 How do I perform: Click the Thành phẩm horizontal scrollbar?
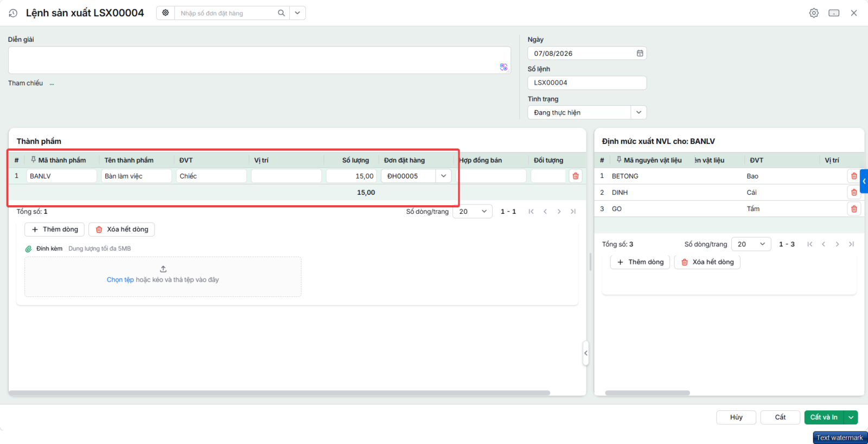pos(279,392)
